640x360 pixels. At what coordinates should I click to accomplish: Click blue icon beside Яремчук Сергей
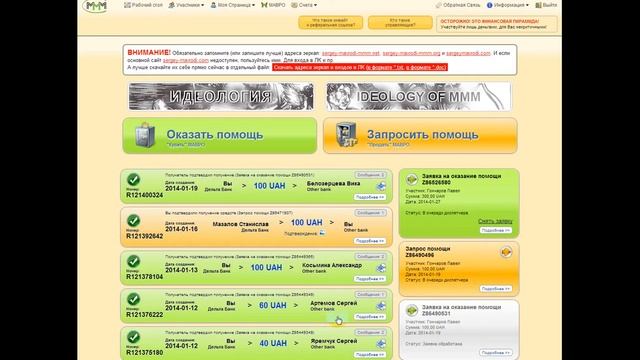tap(381, 344)
